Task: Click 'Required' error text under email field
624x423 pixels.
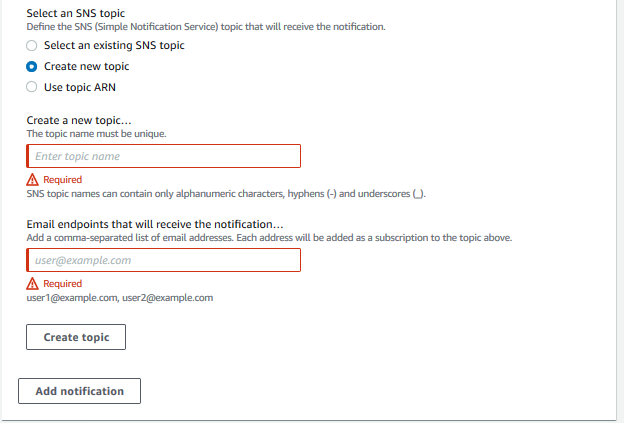Action: [62, 284]
